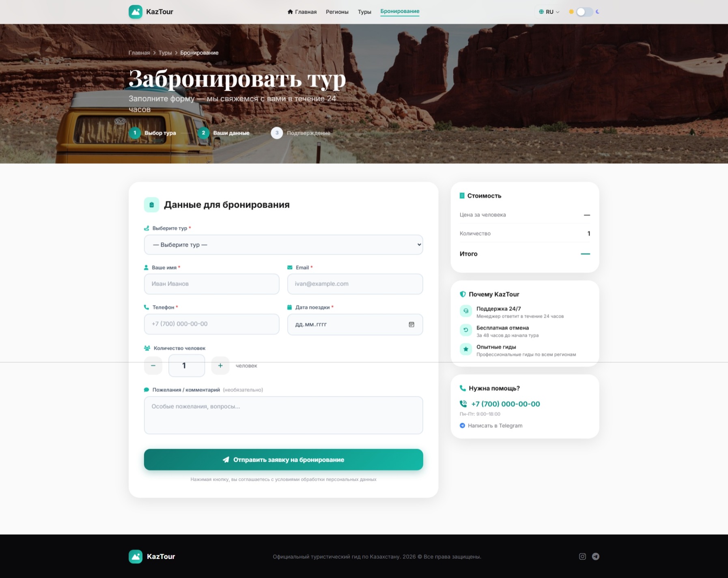
Task: Click Главная breadcrumb link
Action: point(139,53)
